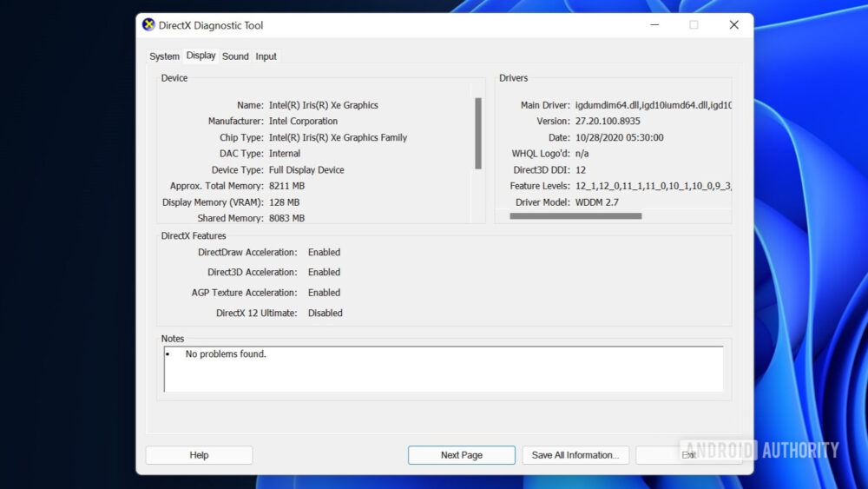Click the Main Driver igdumdim64.dll value
868x489 pixels.
click(x=653, y=105)
